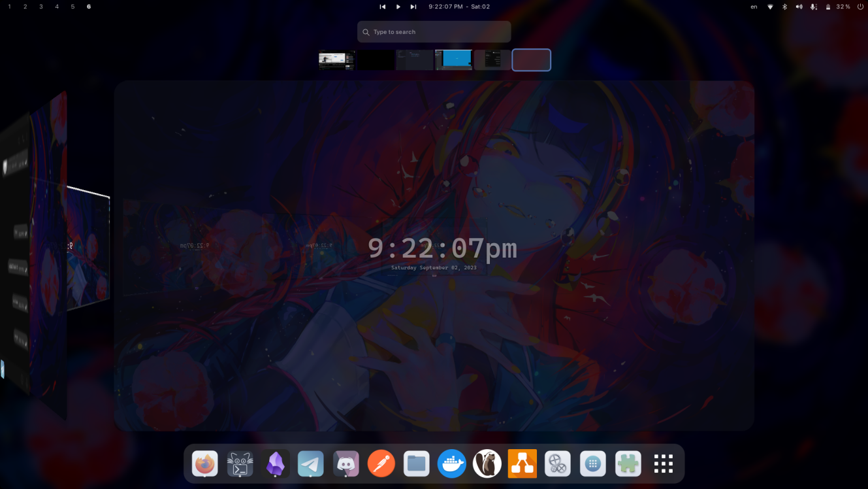Launch Docker Desktop whale icon

coord(451,464)
